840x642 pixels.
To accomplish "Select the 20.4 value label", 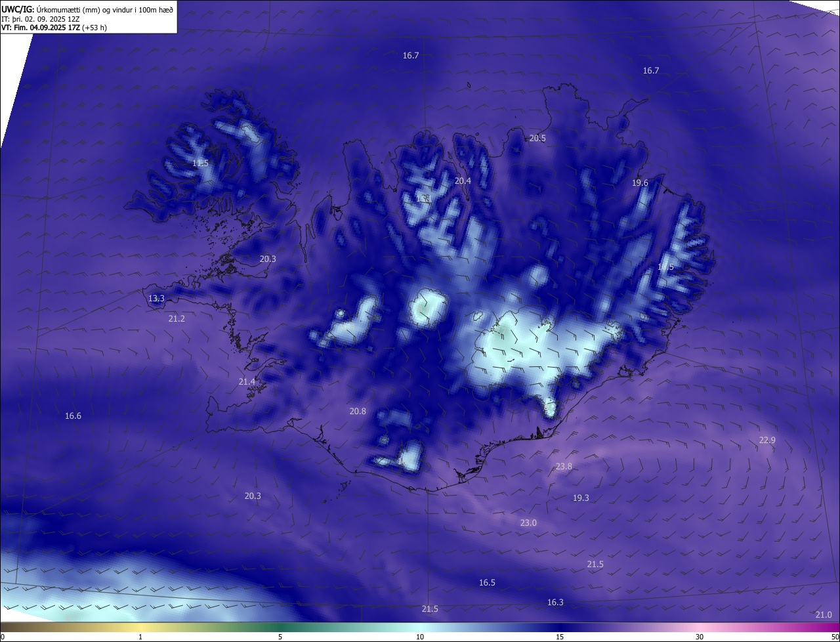I will [x=463, y=181].
